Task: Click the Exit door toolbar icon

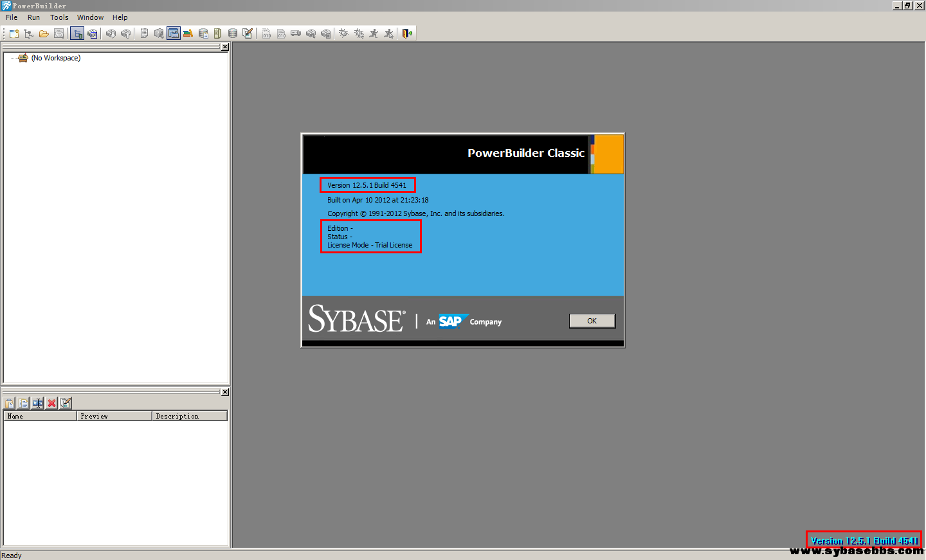Action: [407, 33]
